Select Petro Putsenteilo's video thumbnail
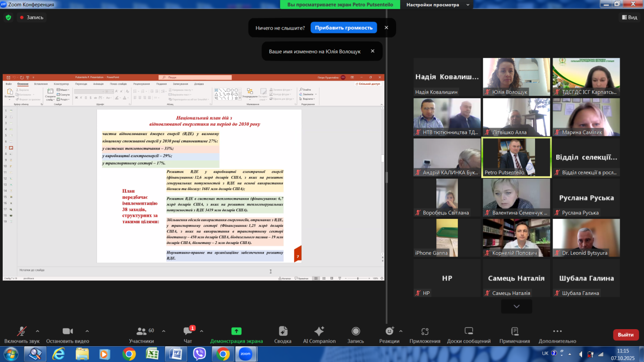This screenshot has height=362, width=644. pos(516,158)
